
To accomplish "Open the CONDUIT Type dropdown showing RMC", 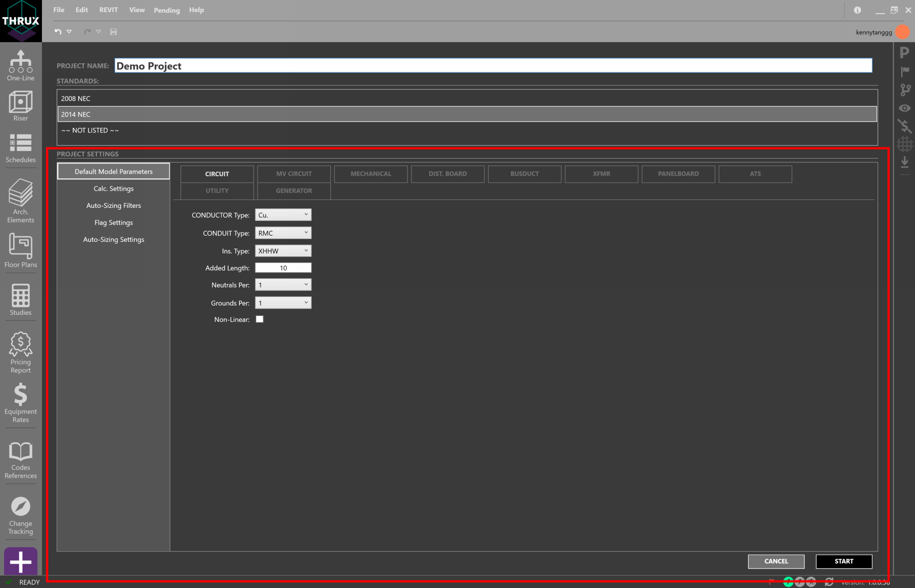I will pos(283,232).
